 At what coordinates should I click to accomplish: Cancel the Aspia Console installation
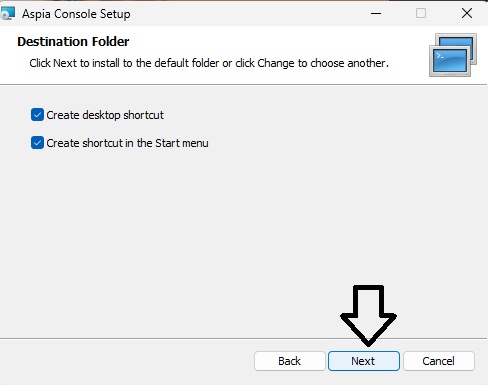click(x=438, y=361)
